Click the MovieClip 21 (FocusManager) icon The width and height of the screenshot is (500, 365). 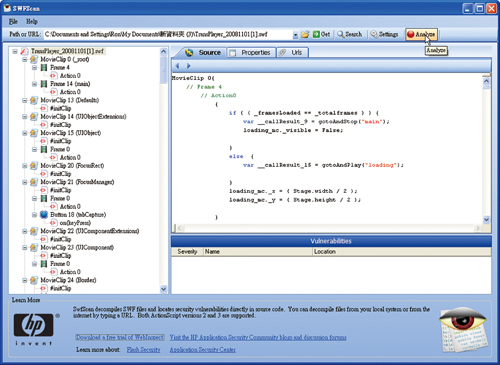pyautogui.click(x=34, y=182)
